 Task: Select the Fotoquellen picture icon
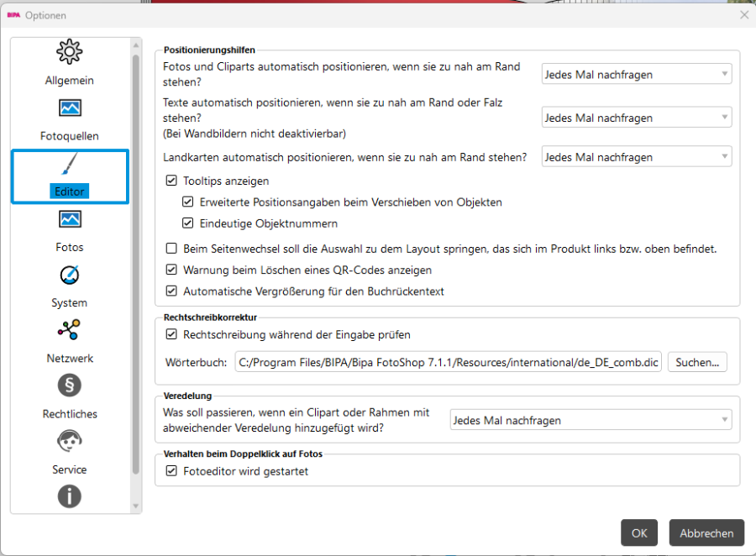pos(70,108)
